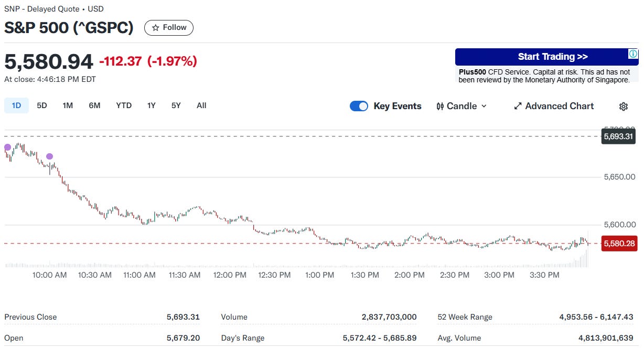Click the -112.37 (-1.97%) price change
The height and width of the screenshot is (349, 644).
[x=148, y=61]
